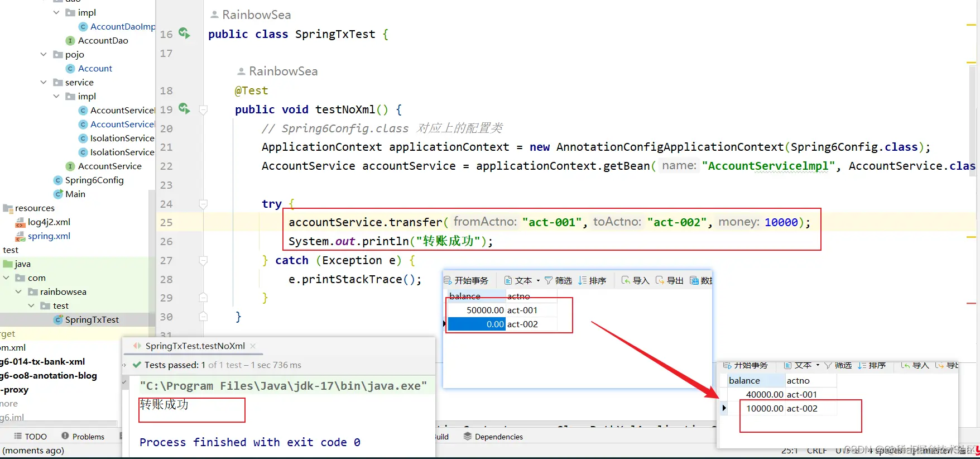
Task: Collapse the service package in project tree
Action: coord(44,82)
